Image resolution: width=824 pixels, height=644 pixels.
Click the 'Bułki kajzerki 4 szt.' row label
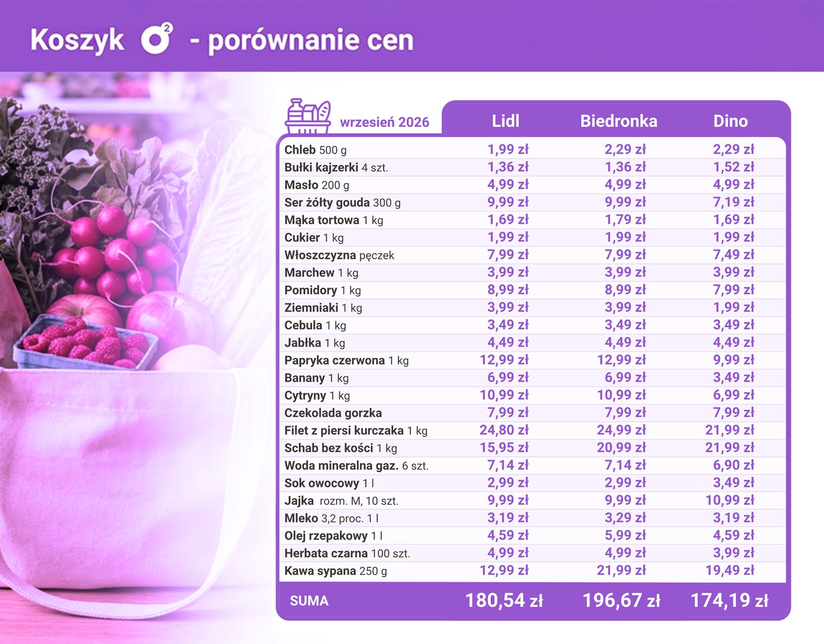(x=336, y=167)
